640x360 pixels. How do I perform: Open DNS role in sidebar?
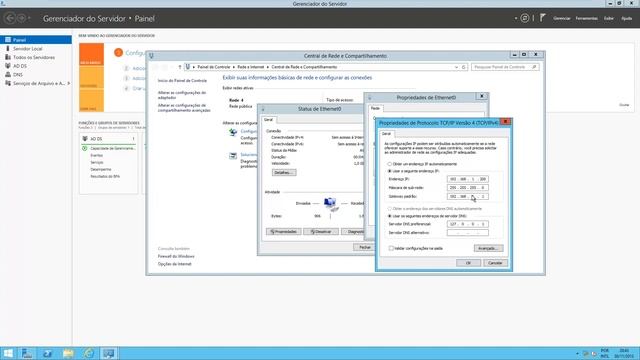18,75
